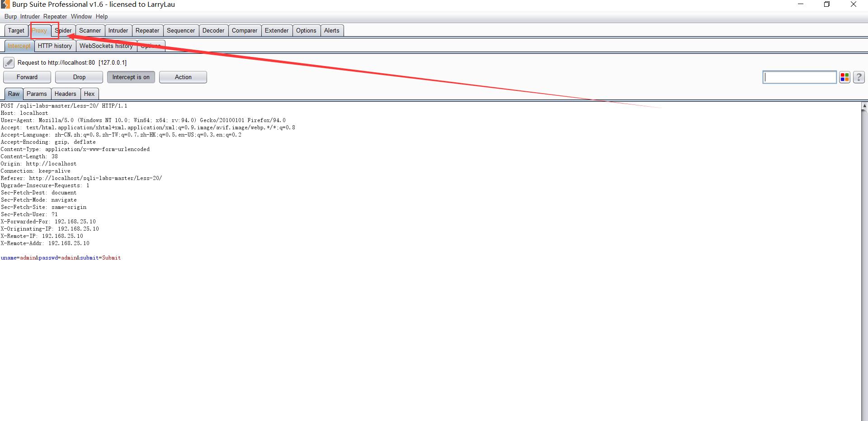Viewport: 868px width, 421px height.
Task: Open the Window menu
Action: (x=81, y=17)
